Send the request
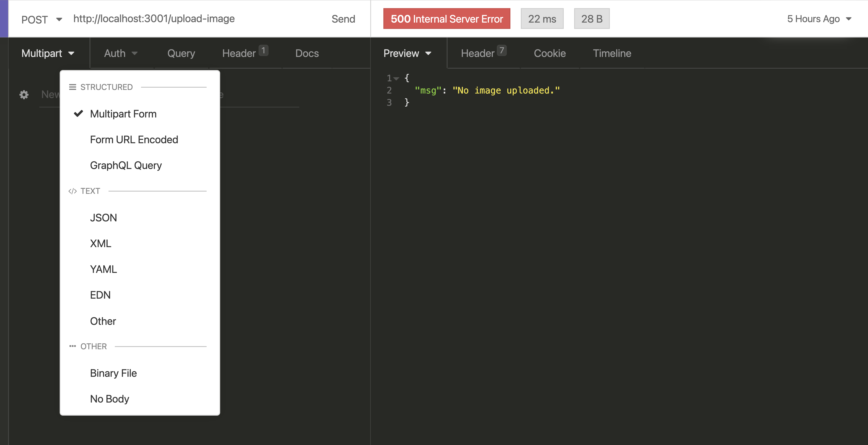This screenshot has height=445, width=868. pos(343,19)
